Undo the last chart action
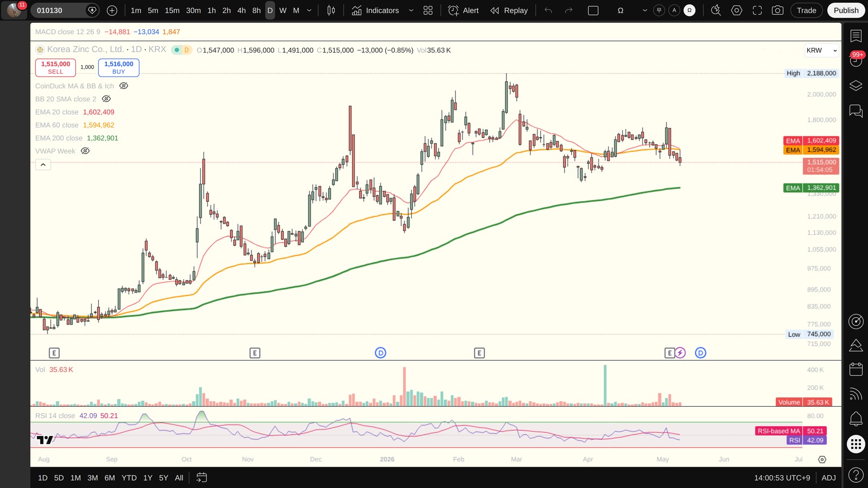Viewport: 868px width, 488px height. pyautogui.click(x=548, y=10)
